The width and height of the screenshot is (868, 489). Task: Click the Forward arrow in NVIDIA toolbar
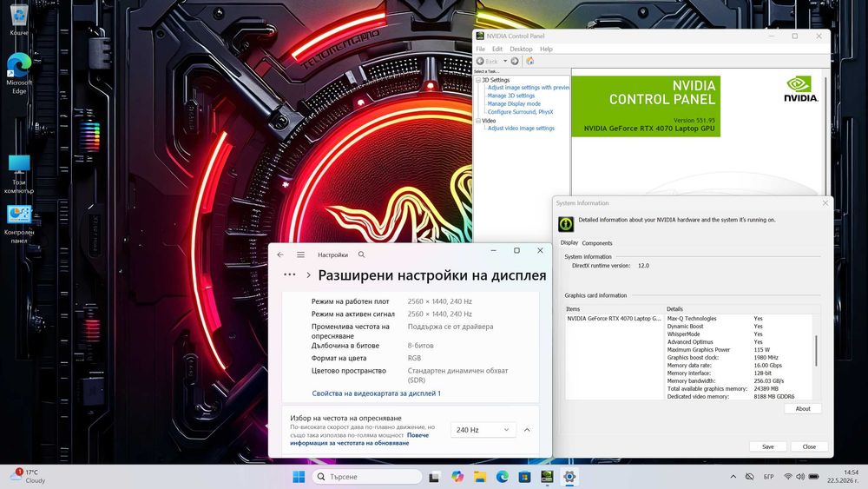click(x=515, y=61)
